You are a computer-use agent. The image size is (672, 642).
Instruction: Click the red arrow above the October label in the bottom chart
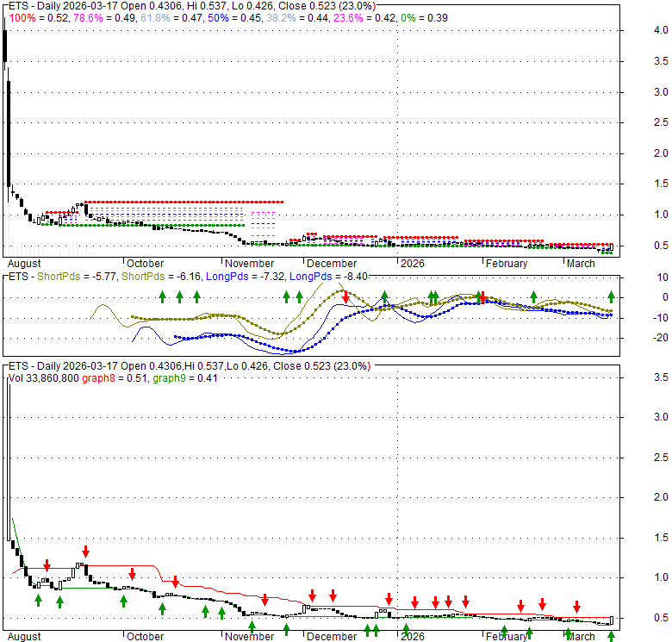132,573
